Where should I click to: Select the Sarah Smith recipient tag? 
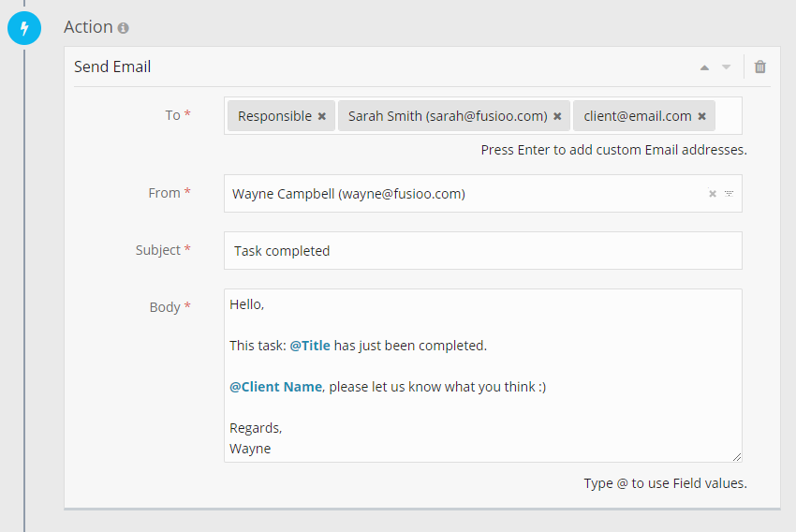click(447, 117)
